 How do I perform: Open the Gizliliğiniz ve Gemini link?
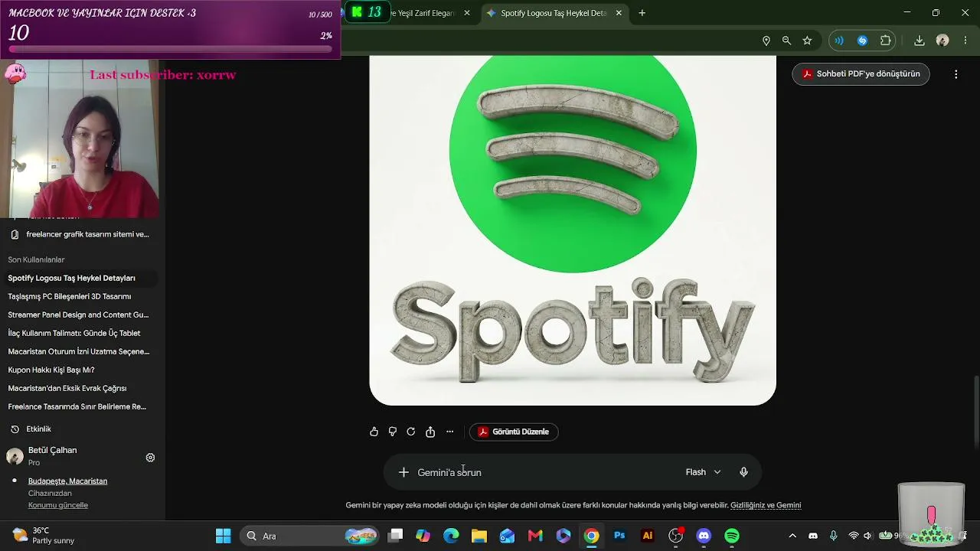pos(766,505)
